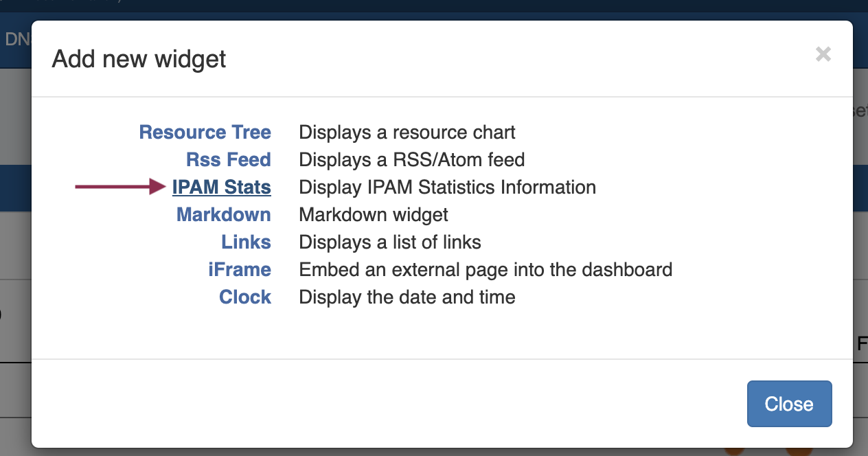Click 'Display IPAM Statistics Information' text
The height and width of the screenshot is (456, 868).
tap(447, 187)
